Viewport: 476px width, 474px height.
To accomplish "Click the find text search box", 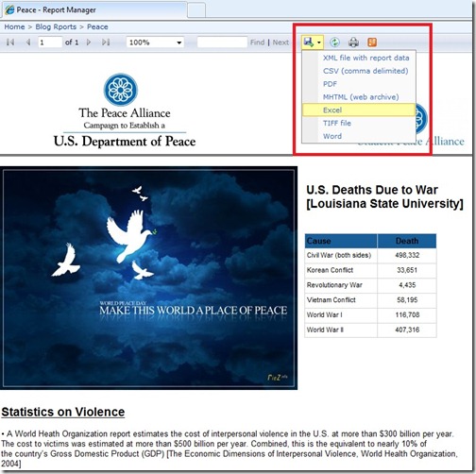I will pos(222,42).
